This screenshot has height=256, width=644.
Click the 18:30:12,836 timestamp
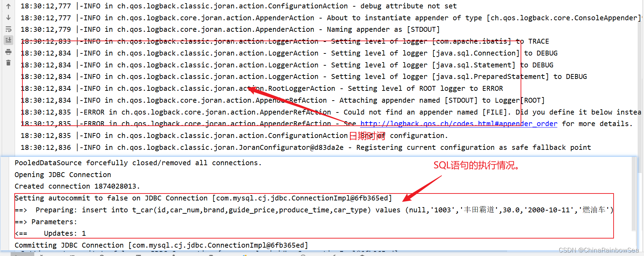pos(46,147)
